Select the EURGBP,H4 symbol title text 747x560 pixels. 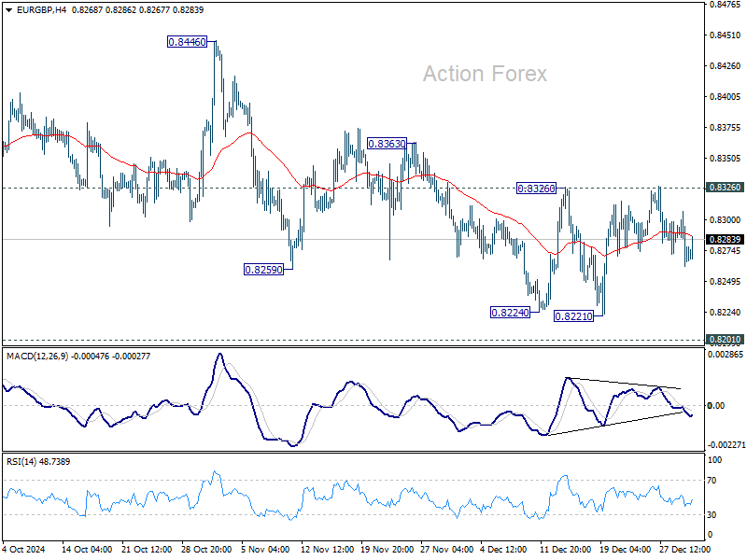41,10
